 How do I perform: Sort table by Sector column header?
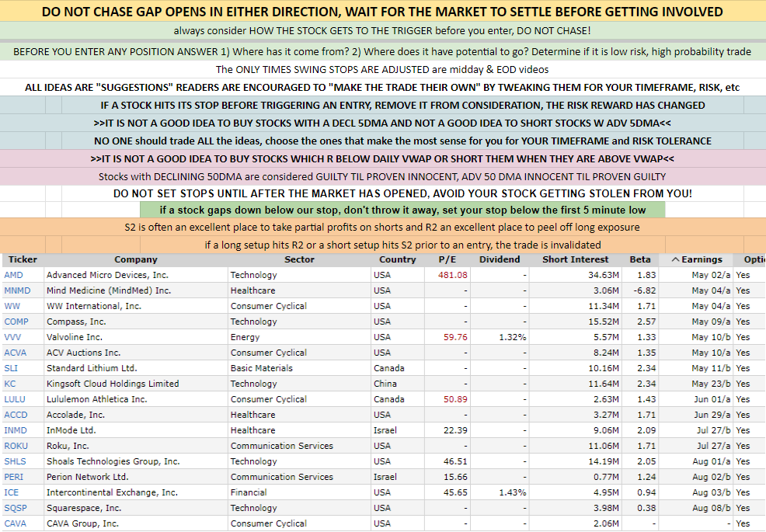pos(299,260)
